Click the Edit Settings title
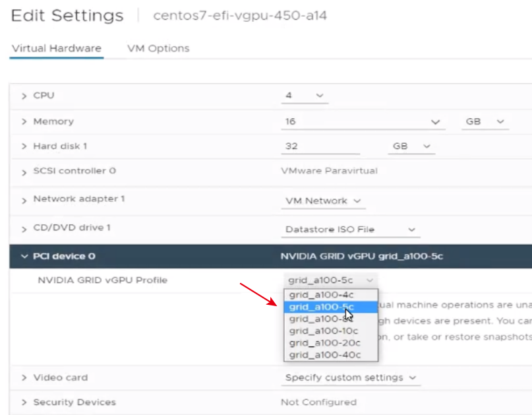The height and width of the screenshot is (415, 532). tap(67, 16)
